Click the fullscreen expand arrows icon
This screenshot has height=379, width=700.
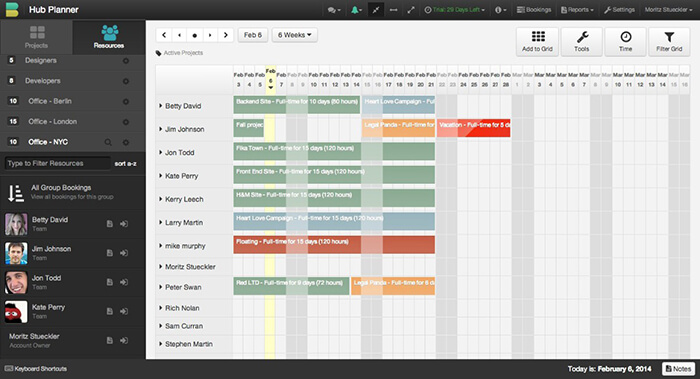[411, 10]
